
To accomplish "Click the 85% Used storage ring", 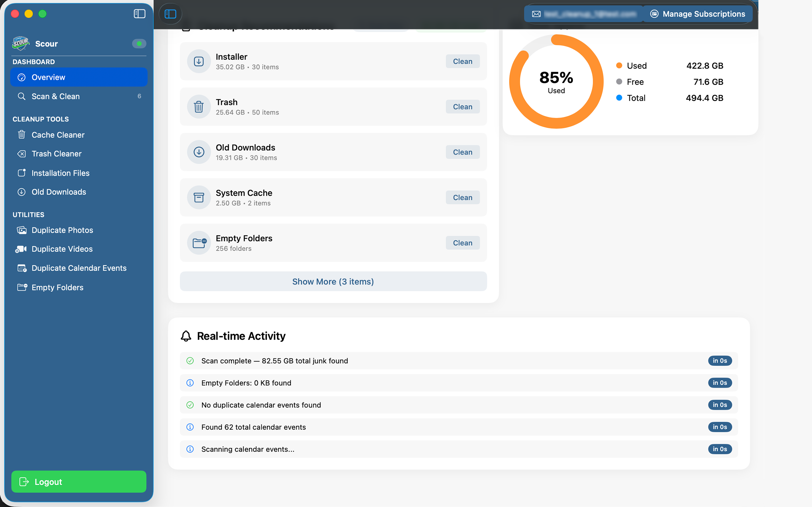I will [x=556, y=81].
